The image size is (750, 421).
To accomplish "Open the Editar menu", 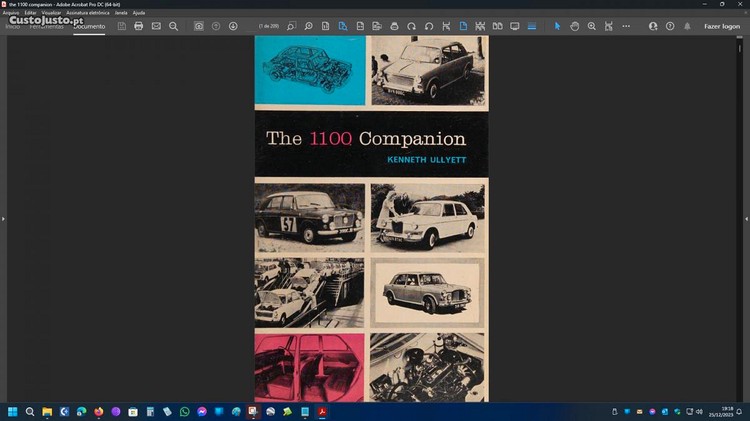I will point(30,12).
